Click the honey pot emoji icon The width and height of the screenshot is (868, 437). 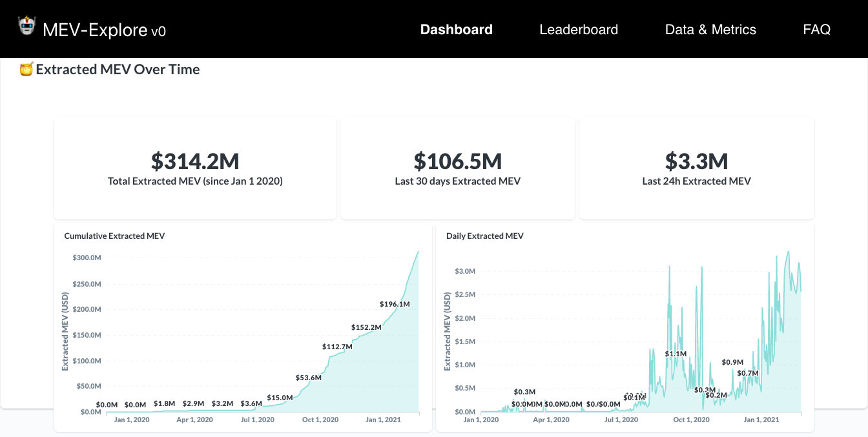coord(26,70)
